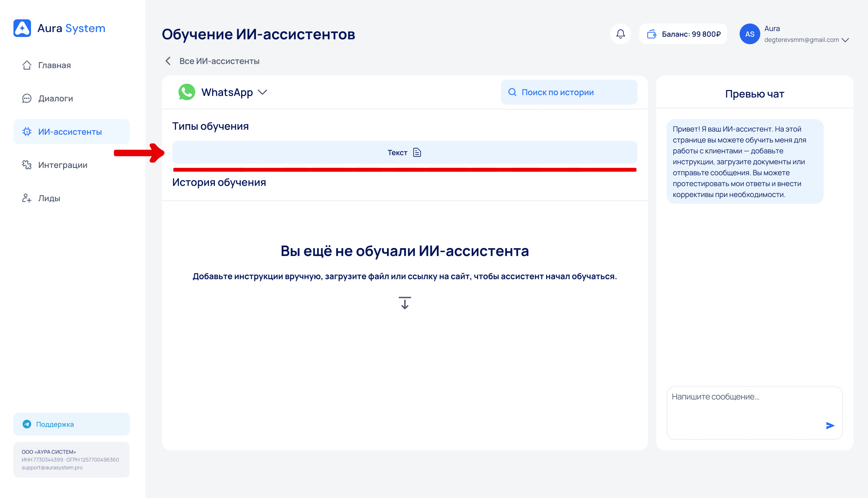
Task: Open the Интеграции menu item
Action: pos(63,165)
